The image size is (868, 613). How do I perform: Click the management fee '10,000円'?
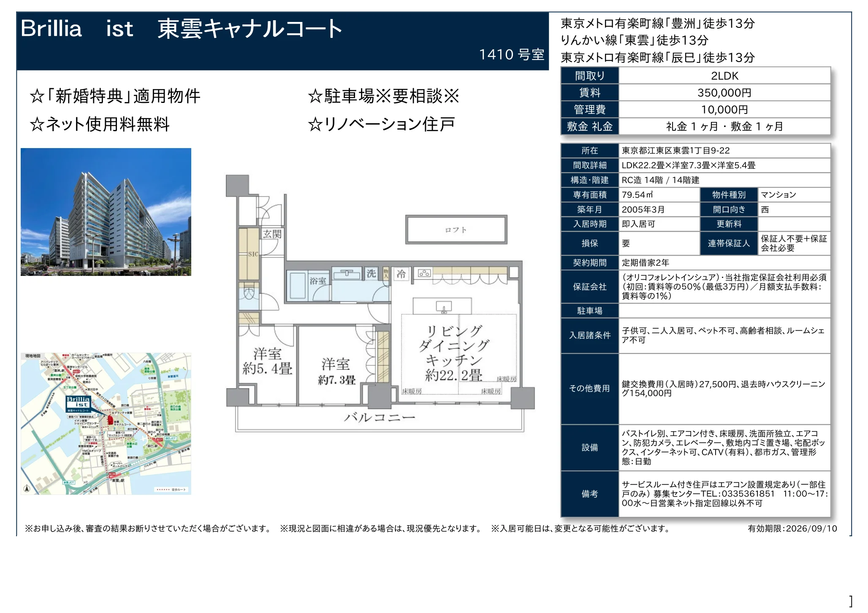724,110
